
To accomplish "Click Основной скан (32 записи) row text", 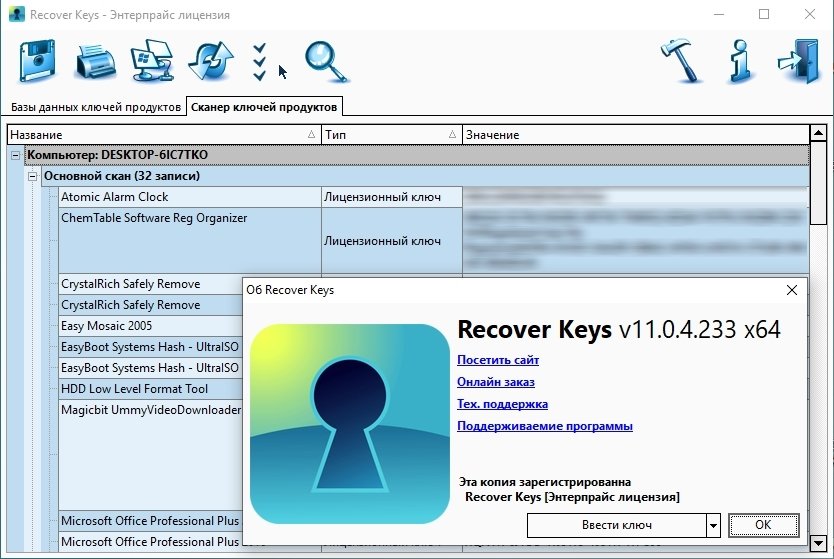I will coord(122,176).
